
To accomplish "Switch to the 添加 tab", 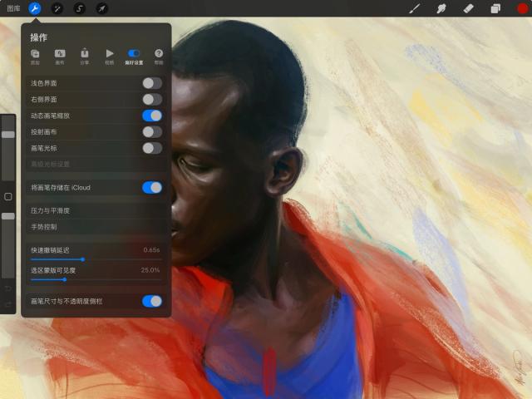I will point(35,57).
